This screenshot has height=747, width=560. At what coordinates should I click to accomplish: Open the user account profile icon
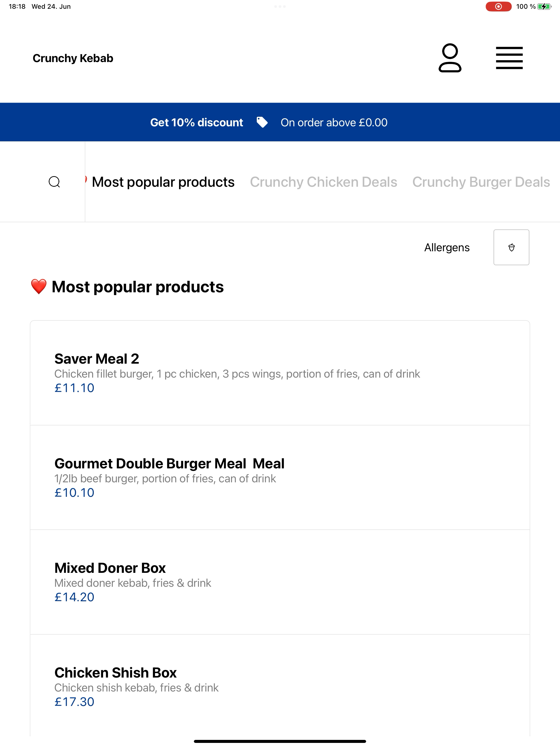click(x=450, y=58)
